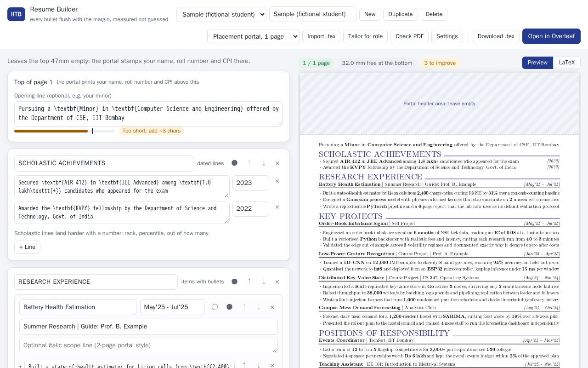Click the Duplicate button
The height and width of the screenshot is (368, 588).
pyautogui.click(x=401, y=14)
